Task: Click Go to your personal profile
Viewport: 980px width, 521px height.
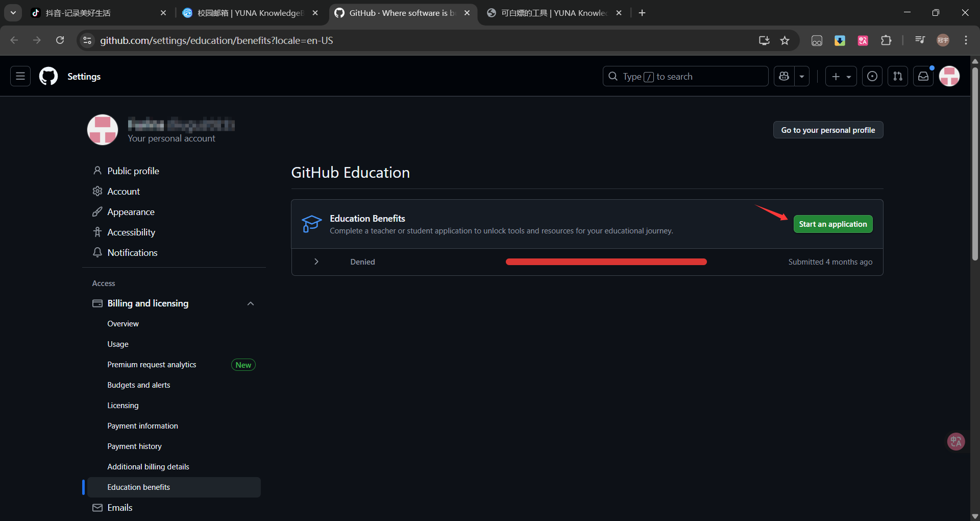Action: coord(828,130)
